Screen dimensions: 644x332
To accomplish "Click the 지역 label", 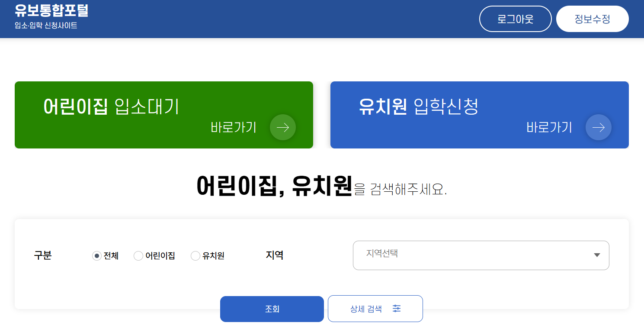I will [275, 255].
